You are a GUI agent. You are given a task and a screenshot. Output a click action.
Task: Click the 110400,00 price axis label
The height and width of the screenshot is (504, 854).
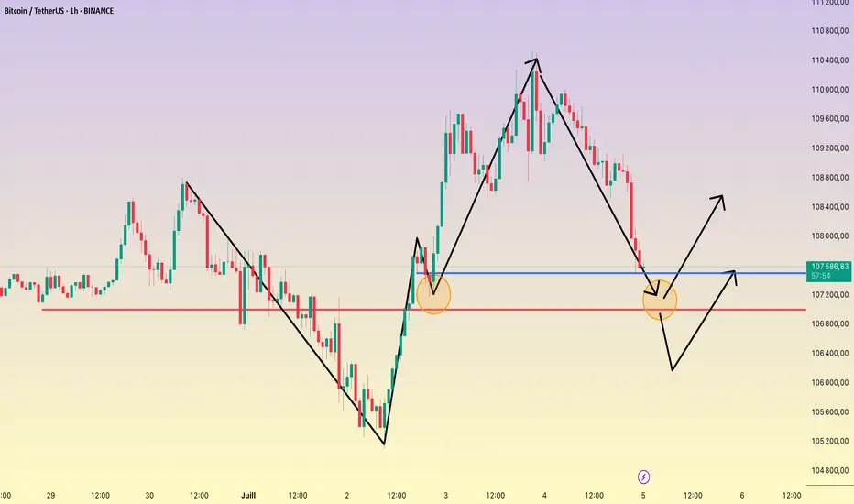(x=829, y=60)
